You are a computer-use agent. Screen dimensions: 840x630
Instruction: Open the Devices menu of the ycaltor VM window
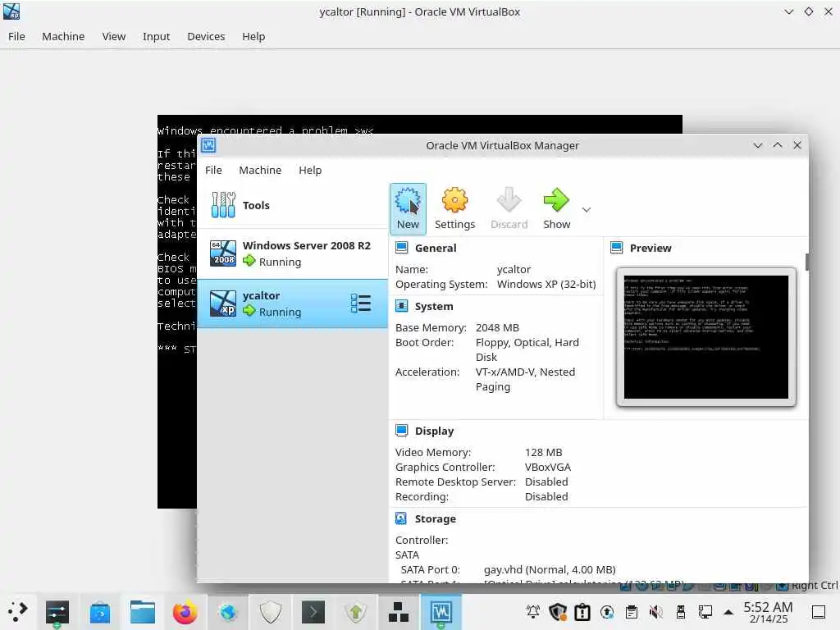[206, 36]
